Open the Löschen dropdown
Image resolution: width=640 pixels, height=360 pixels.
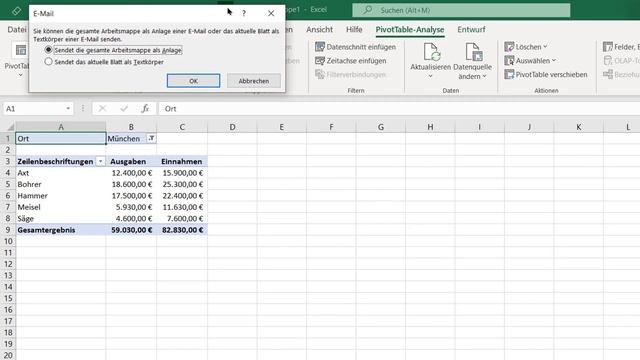(526, 47)
